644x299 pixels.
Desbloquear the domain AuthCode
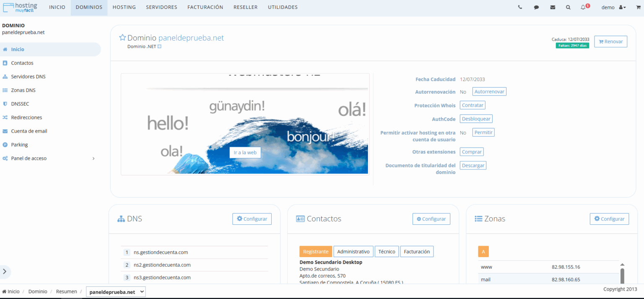476,119
